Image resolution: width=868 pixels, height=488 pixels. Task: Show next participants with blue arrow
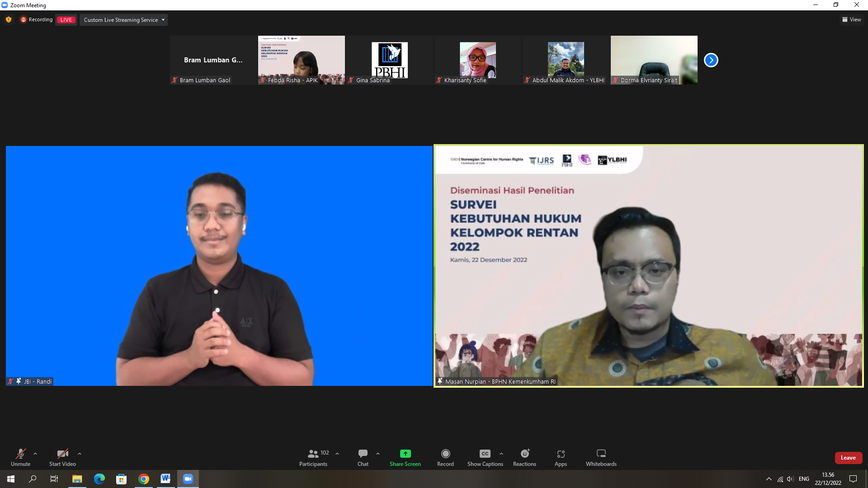(711, 60)
